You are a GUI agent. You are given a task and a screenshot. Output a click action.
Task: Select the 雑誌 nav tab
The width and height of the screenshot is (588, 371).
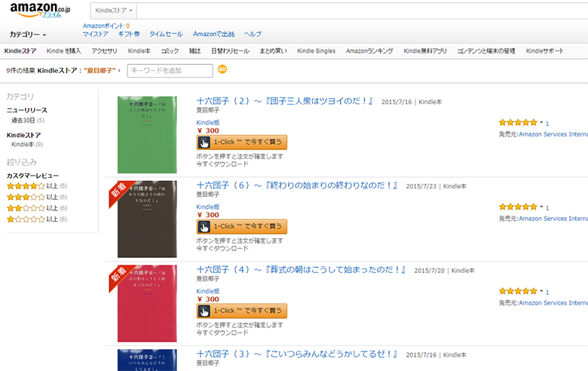pyautogui.click(x=195, y=51)
